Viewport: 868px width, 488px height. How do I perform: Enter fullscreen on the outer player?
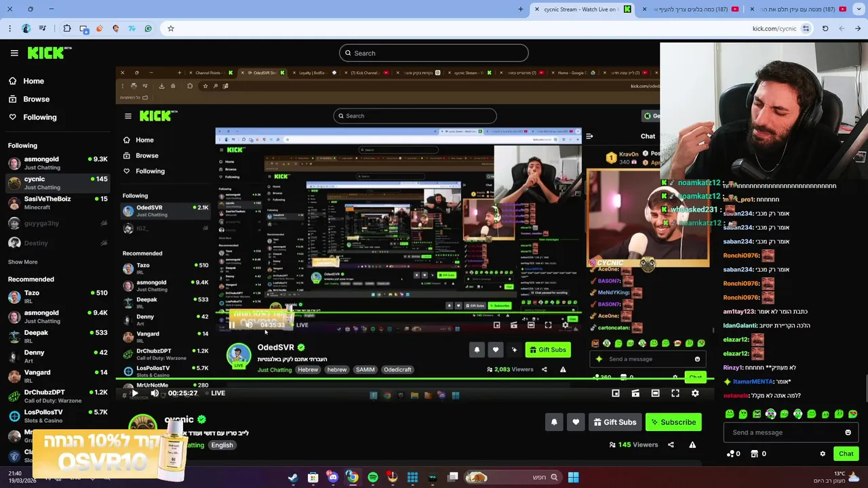(675, 393)
